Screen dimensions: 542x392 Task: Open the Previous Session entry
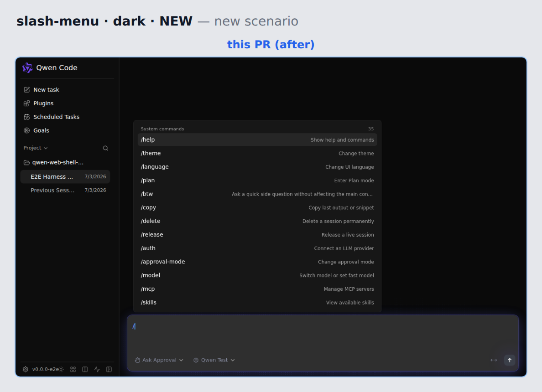pos(65,190)
